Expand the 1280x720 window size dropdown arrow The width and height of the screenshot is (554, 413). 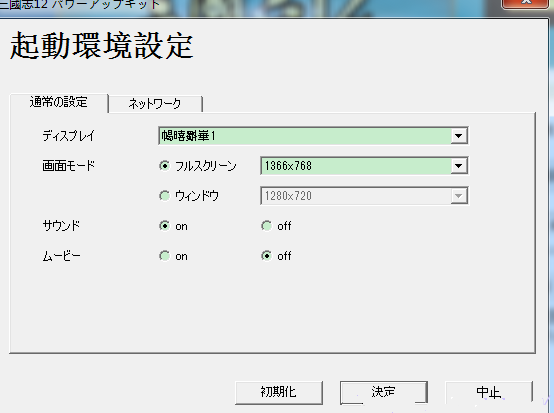[458, 196]
